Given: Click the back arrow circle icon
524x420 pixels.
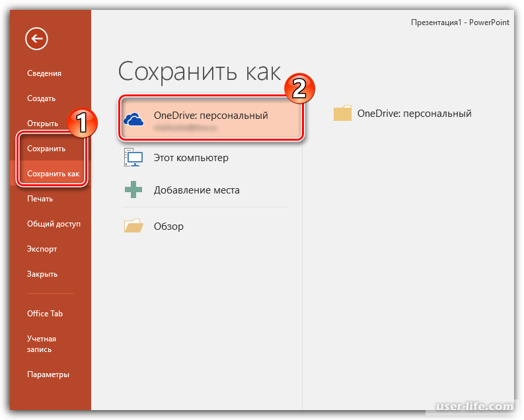Looking at the screenshot, I should (x=36, y=39).
